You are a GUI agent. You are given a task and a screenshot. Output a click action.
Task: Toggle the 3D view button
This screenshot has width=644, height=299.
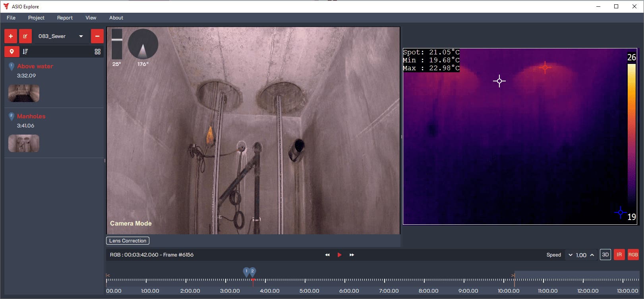point(605,255)
